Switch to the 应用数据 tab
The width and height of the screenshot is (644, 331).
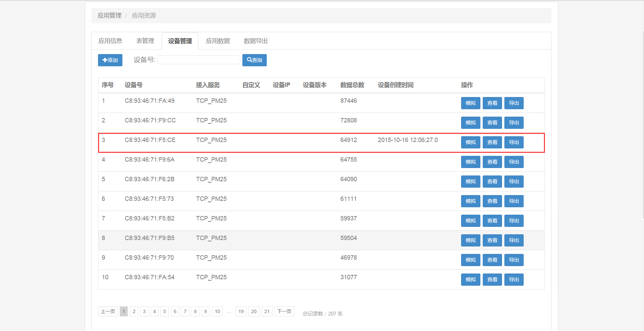point(218,41)
